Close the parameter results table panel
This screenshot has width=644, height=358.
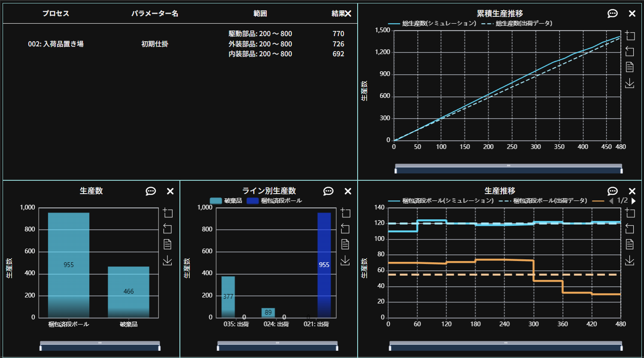(x=348, y=14)
